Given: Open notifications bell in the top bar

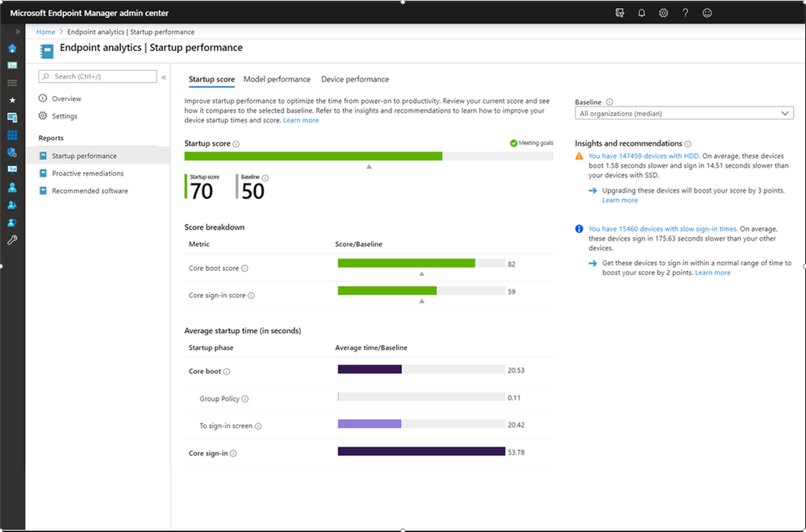Looking at the screenshot, I should point(641,13).
